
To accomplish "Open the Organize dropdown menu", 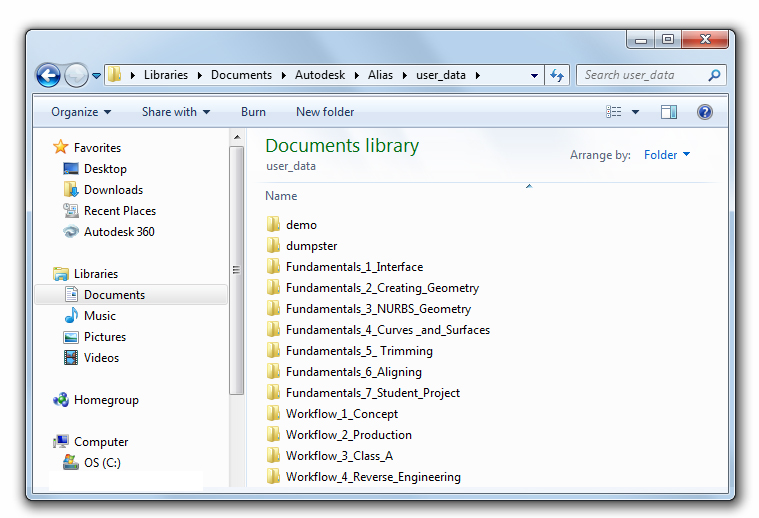I will 81,112.
